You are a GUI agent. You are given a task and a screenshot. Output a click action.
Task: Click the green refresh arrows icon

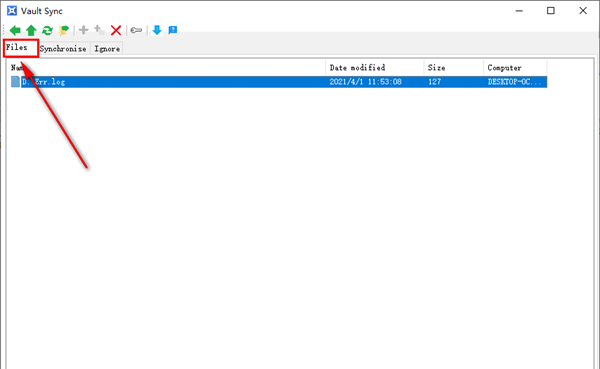pos(47,30)
